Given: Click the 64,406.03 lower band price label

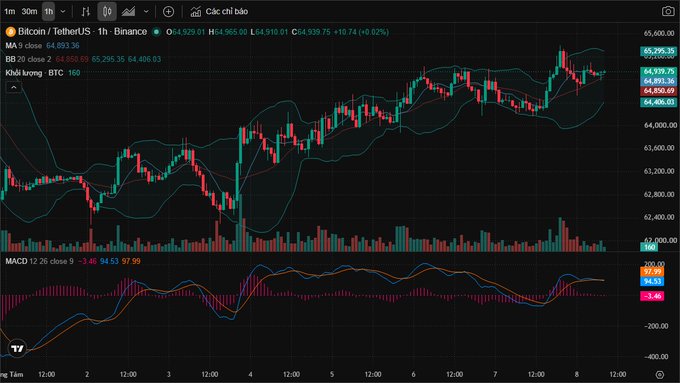Looking at the screenshot, I should [x=659, y=102].
